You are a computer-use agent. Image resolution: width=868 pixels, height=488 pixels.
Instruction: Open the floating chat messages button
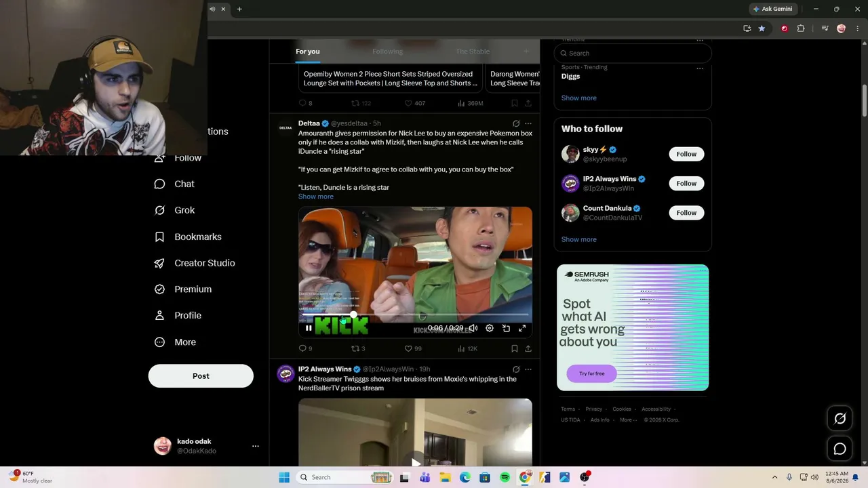[x=840, y=449]
